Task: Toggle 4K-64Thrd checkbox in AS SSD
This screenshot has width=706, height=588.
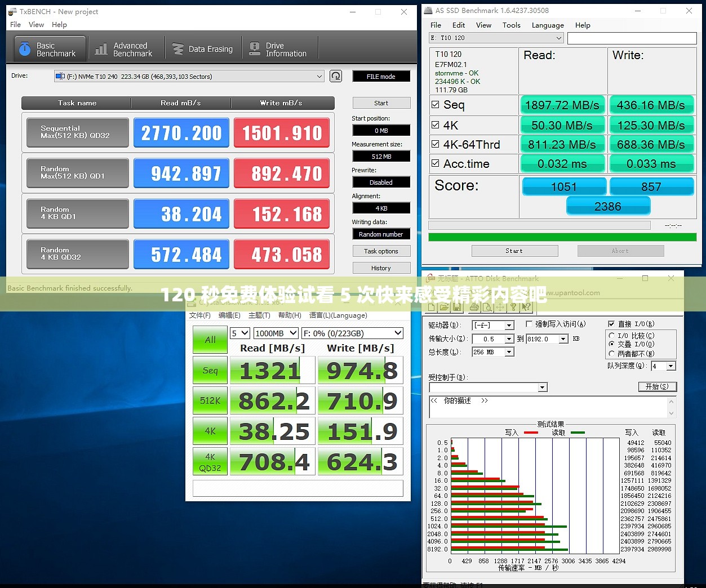Action: point(435,144)
